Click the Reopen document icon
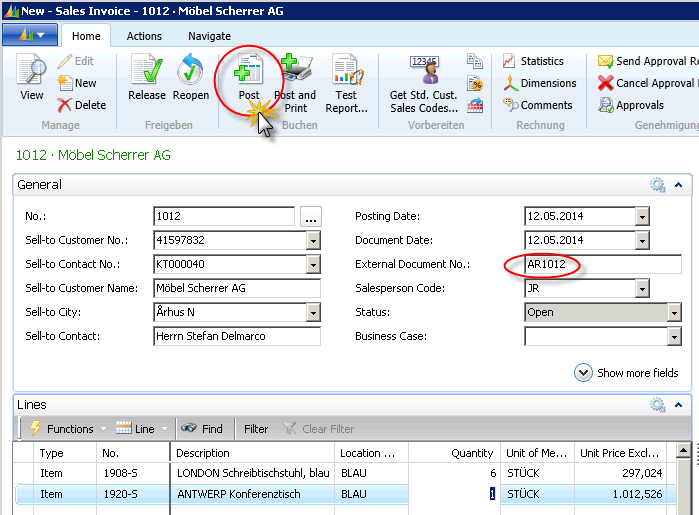The image size is (699, 515). pos(190,72)
